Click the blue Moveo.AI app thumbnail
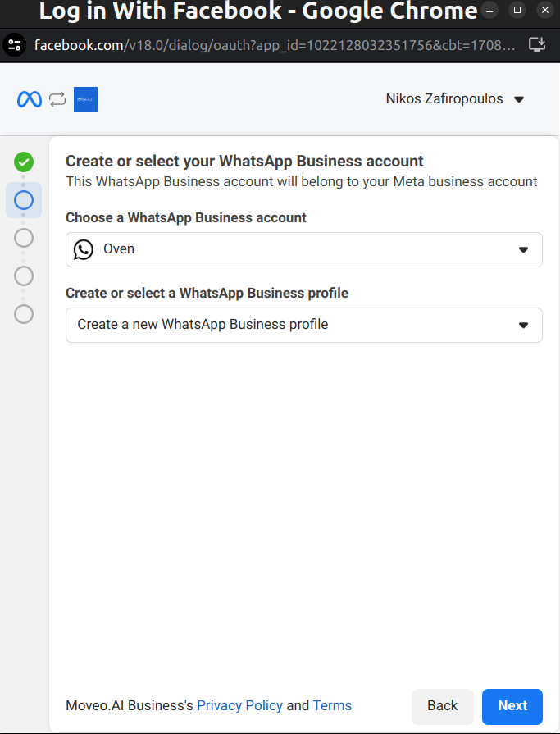This screenshot has width=560, height=734. [x=85, y=99]
